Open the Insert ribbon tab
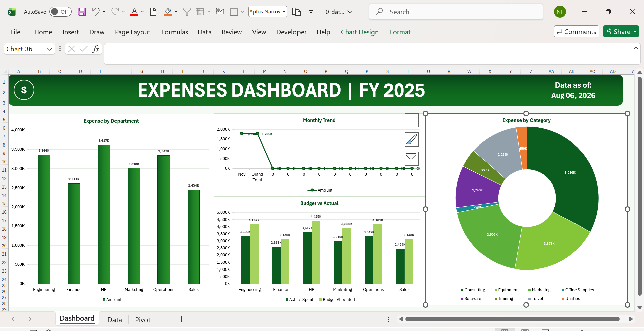Image resolution: width=644 pixels, height=331 pixels. [71, 32]
